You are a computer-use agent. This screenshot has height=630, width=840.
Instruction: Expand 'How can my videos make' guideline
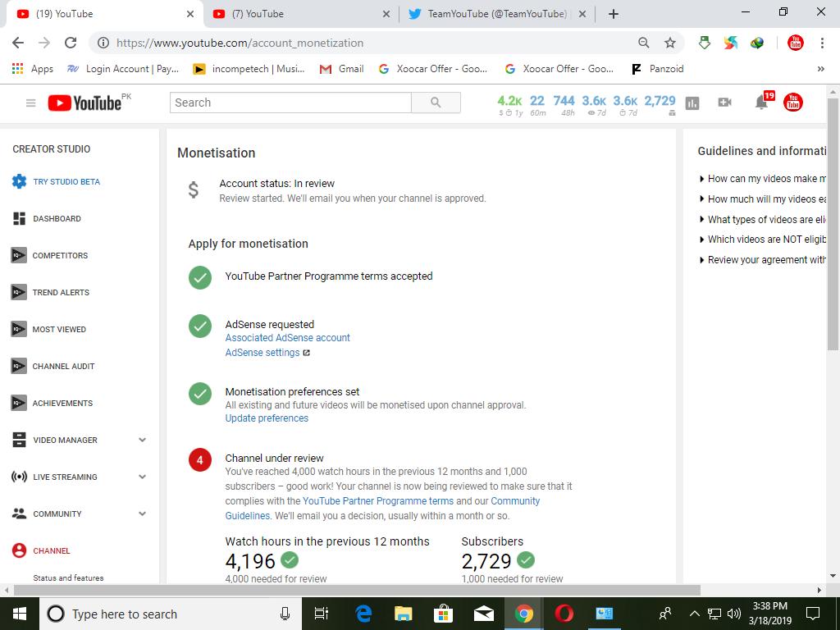point(762,179)
